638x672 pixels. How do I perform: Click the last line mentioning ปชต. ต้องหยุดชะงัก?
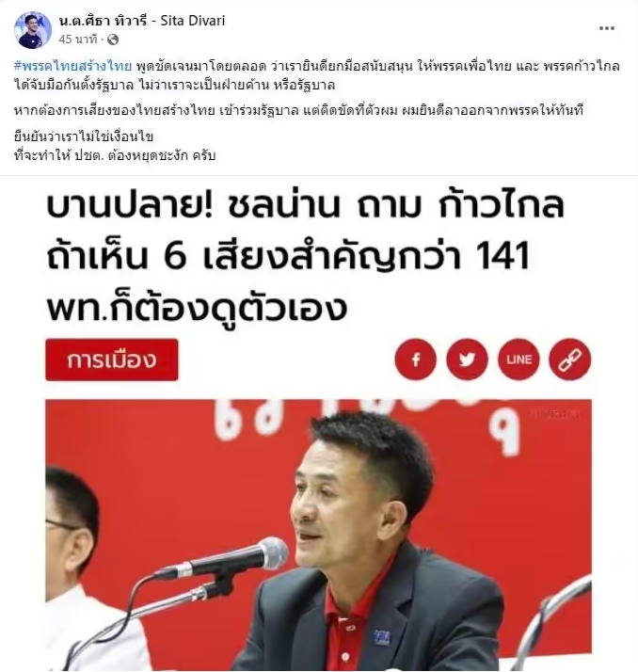(x=115, y=155)
